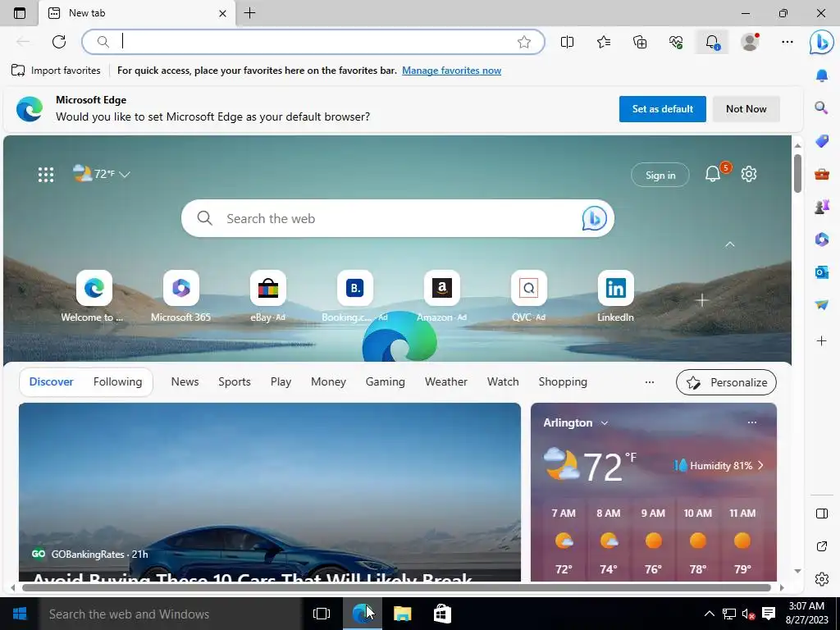Open File Explorer from taskbar

402,614
